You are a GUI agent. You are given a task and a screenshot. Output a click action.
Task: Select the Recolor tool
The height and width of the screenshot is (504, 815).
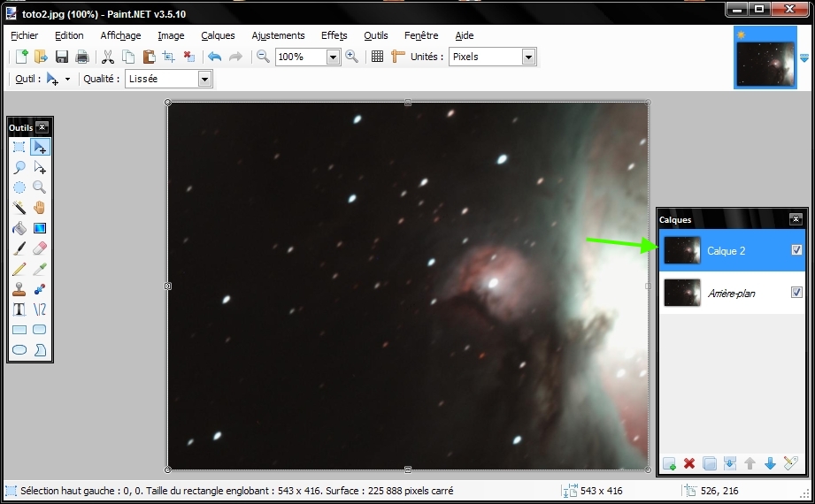coord(40,289)
